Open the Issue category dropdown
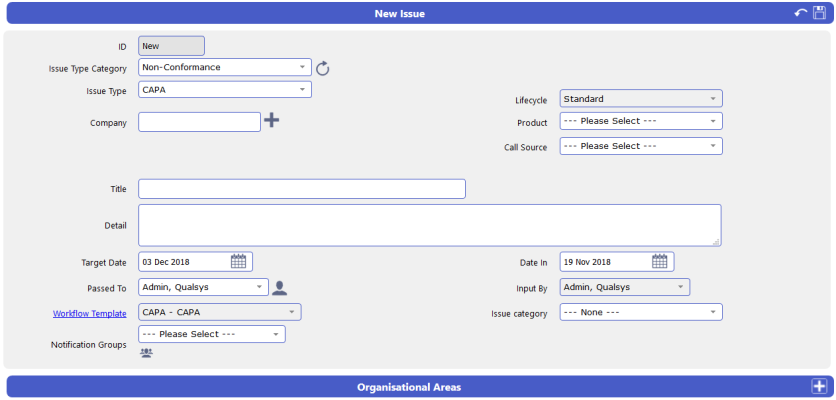Image resolution: width=836 pixels, height=400 pixels. [x=641, y=312]
